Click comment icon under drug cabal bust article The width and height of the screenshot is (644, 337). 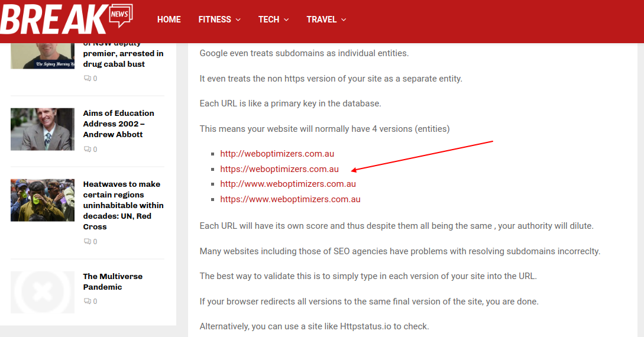88,78
